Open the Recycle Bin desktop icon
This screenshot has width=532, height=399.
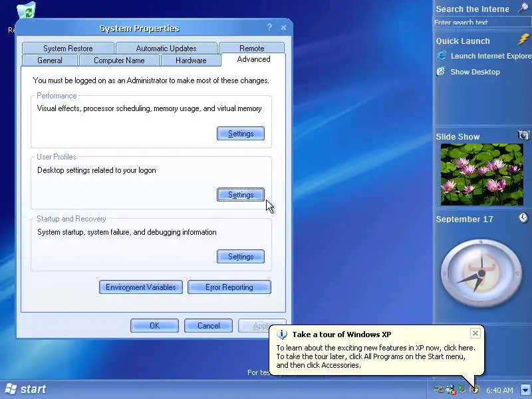(27, 10)
